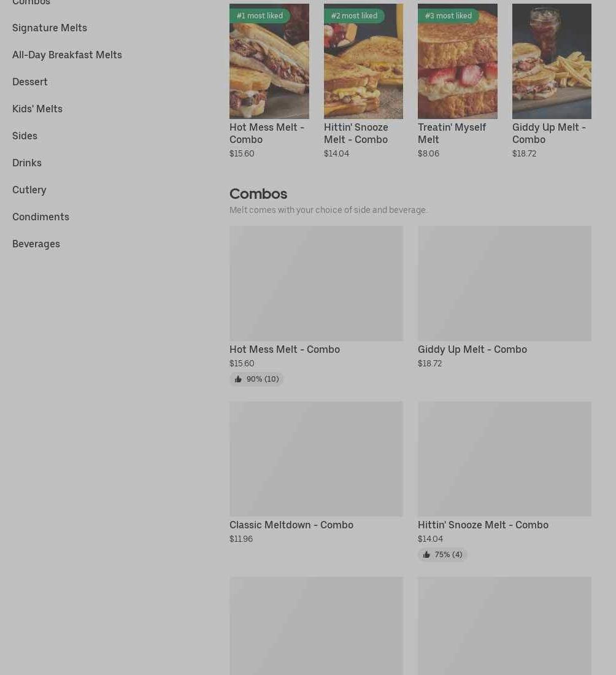
Task: Select Dessert in the sidebar
Action: point(29,82)
